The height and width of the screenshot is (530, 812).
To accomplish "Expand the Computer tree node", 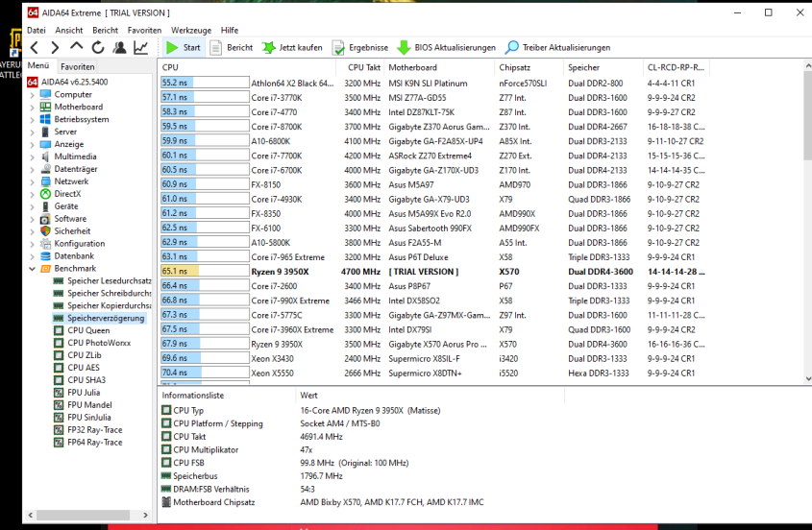I will [x=32, y=95].
